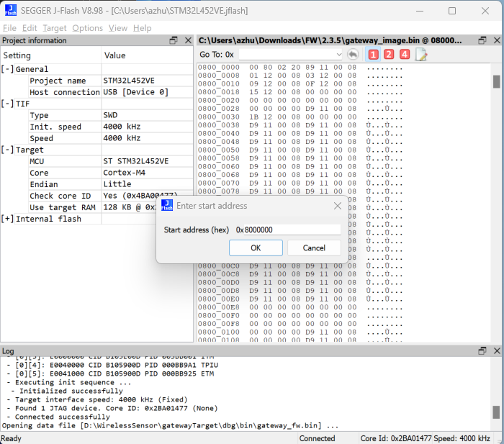Click hex row address 0800_0000

(219, 68)
